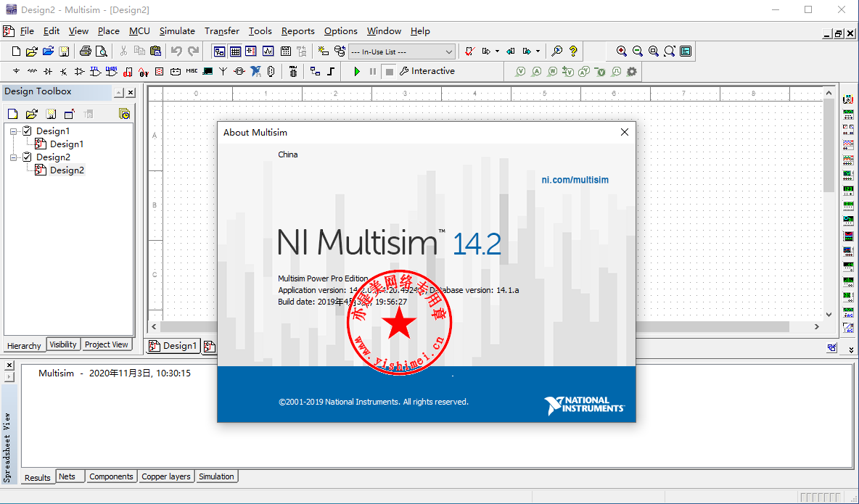Switch to the Copper layers tab

166,476
